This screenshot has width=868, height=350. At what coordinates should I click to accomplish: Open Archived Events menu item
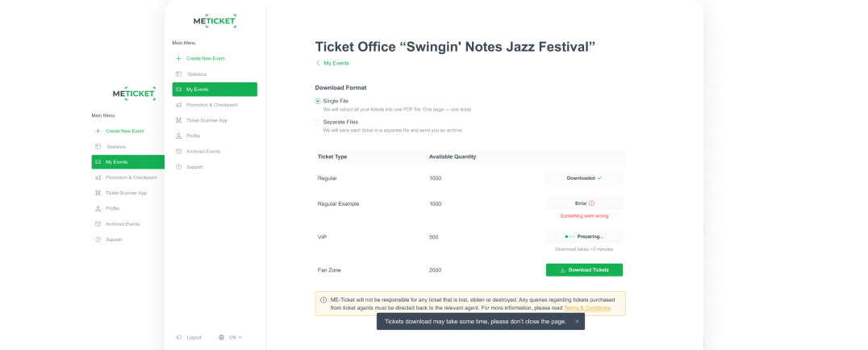203,151
